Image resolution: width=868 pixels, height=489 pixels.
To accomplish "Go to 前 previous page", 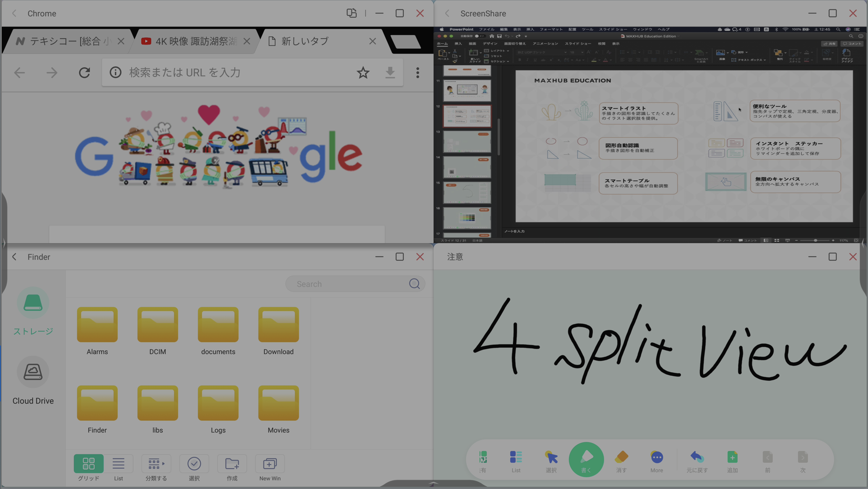I will [x=767, y=461].
